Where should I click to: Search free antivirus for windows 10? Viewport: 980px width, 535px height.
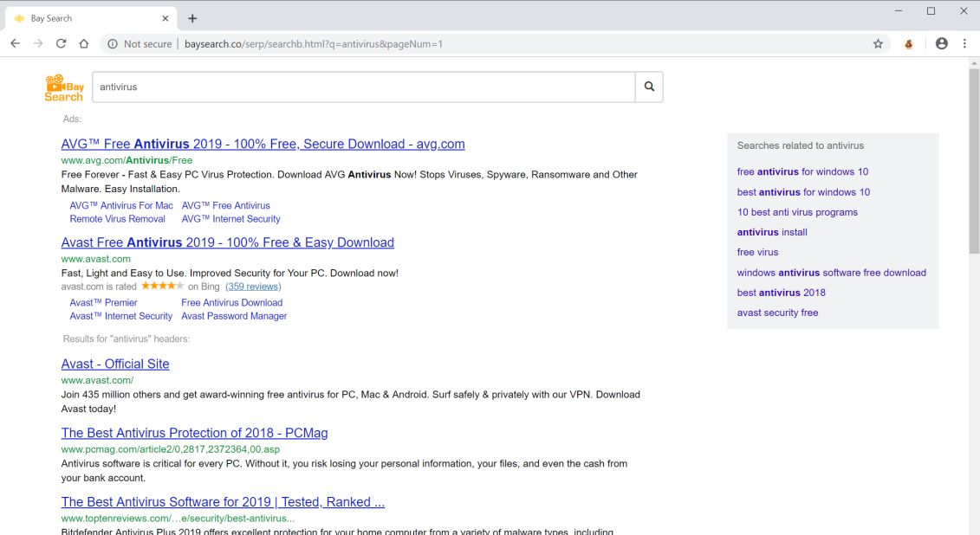click(802, 171)
